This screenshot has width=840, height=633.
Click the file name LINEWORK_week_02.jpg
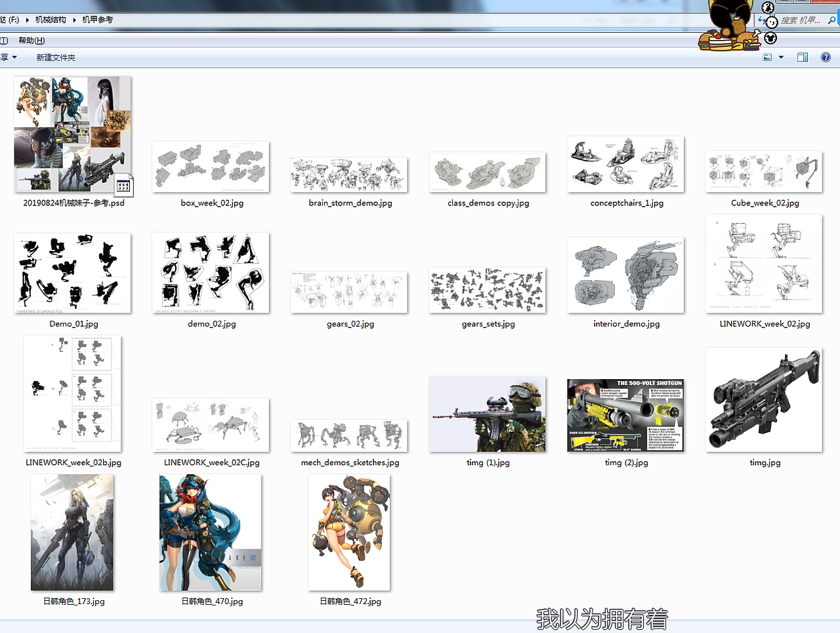[765, 324]
